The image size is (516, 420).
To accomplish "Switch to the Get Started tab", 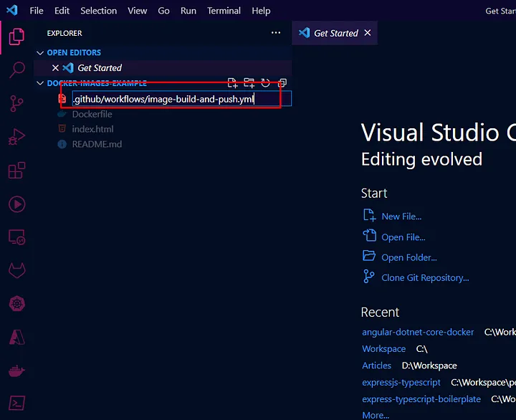I will pyautogui.click(x=335, y=33).
